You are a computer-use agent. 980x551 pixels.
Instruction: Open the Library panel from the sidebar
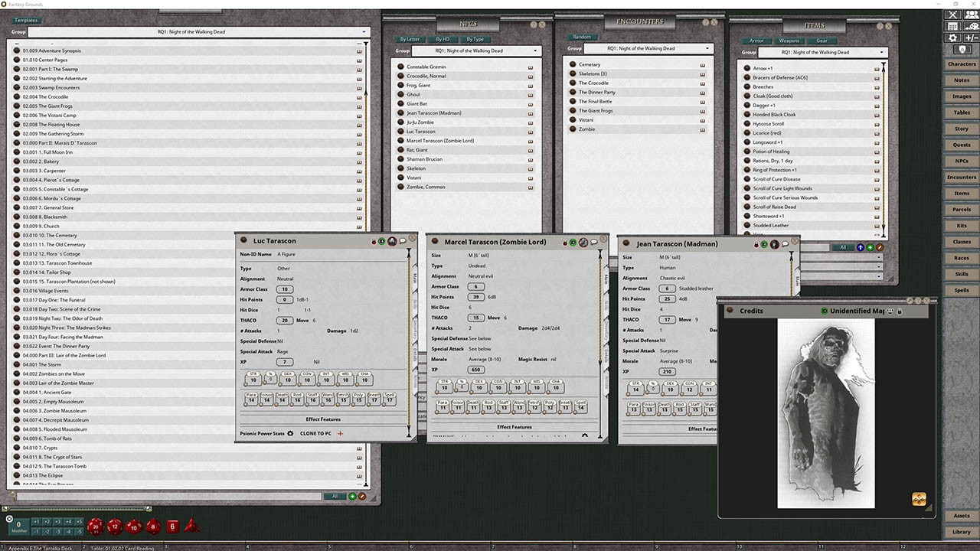962,532
